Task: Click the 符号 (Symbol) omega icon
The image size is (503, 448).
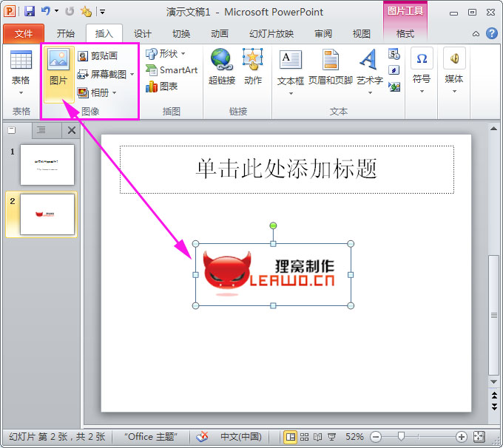Action: coord(422,58)
